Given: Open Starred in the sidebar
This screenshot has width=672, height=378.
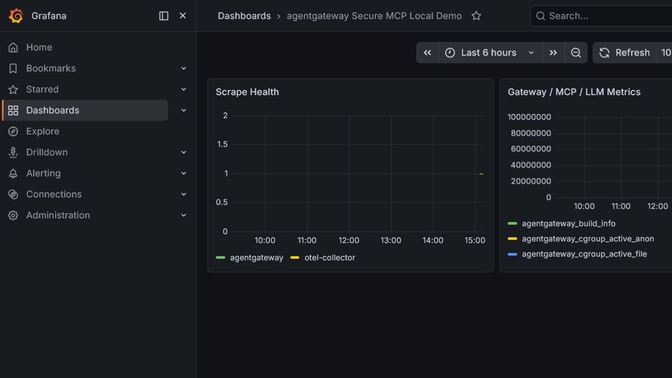Looking at the screenshot, I should point(42,89).
